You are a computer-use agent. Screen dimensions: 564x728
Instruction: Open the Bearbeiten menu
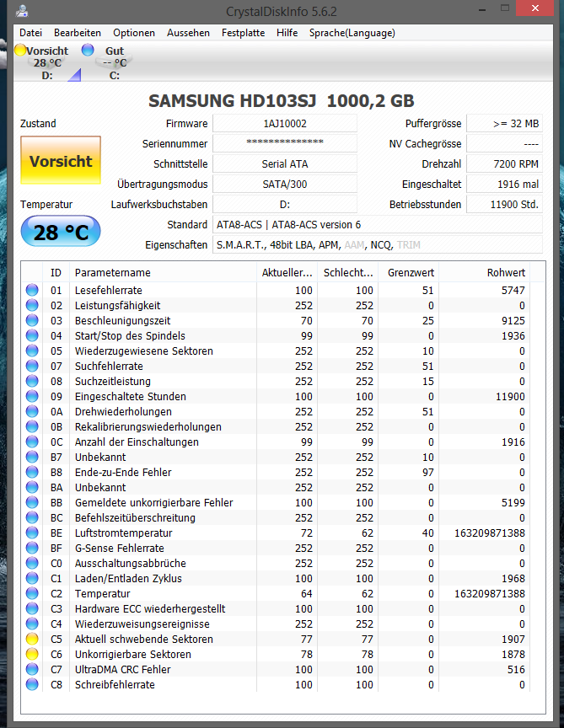(77, 33)
